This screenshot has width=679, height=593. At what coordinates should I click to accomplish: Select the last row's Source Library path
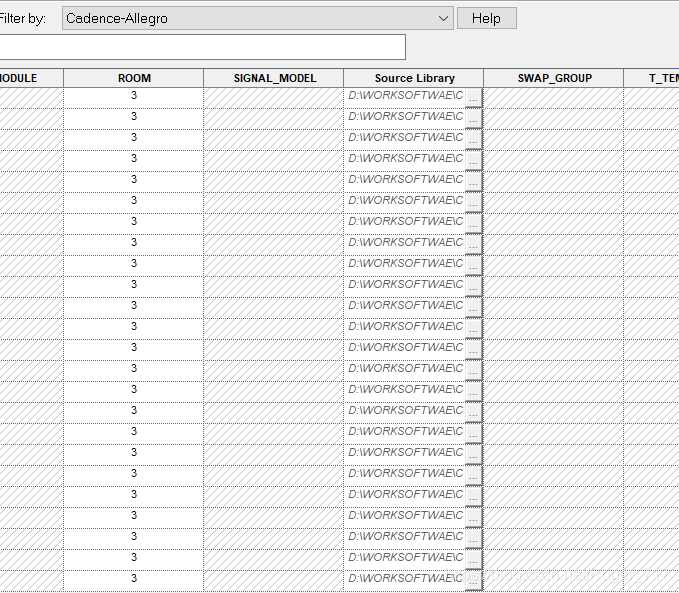(404, 579)
